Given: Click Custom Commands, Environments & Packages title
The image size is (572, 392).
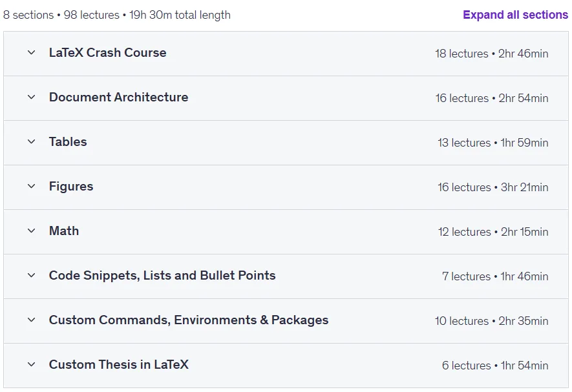Looking at the screenshot, I should coord(189,320).
